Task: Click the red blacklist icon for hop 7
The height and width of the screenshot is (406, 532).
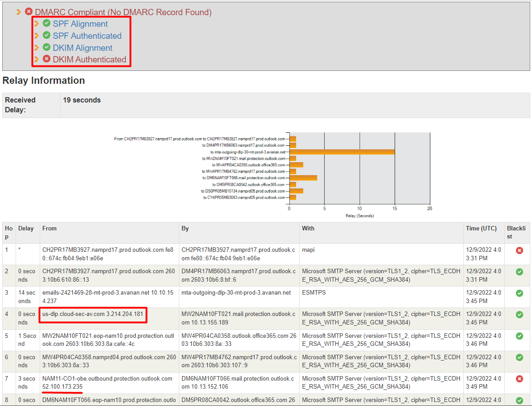Action: pos(519,379)
